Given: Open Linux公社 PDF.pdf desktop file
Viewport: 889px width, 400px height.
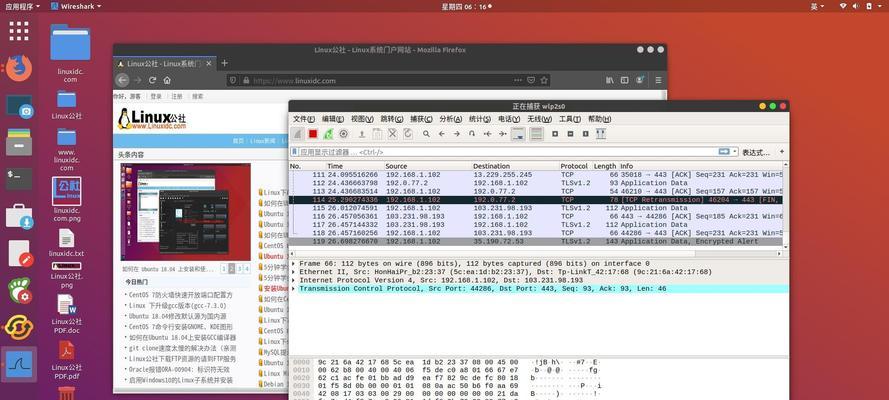Looking at the screenshot, I should (66, 360).
